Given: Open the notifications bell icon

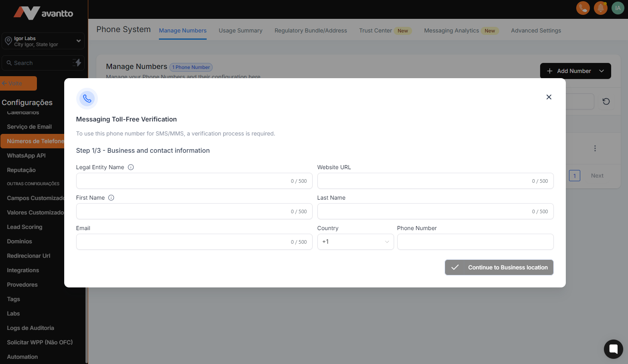Looking at the screenshot, I should tap(600, 8).
